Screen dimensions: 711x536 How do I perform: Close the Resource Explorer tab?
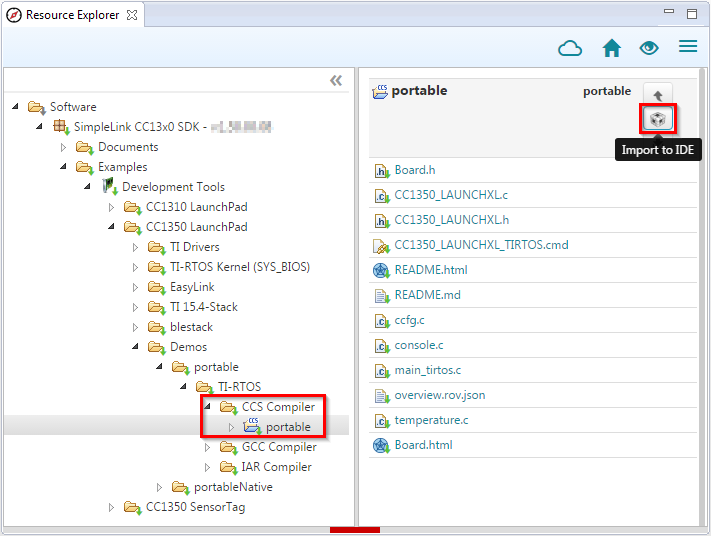(132, 15)
